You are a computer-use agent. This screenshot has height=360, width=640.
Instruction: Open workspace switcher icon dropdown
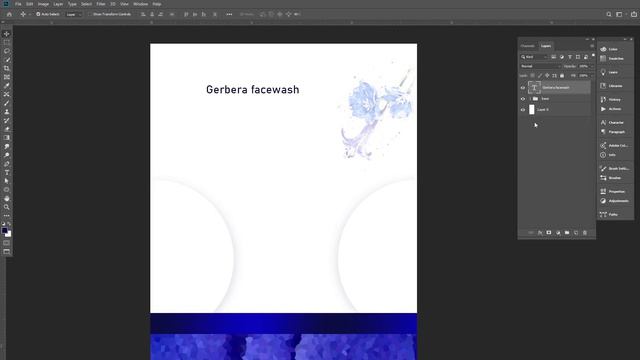pyautogui.click(x=620, y=14)
